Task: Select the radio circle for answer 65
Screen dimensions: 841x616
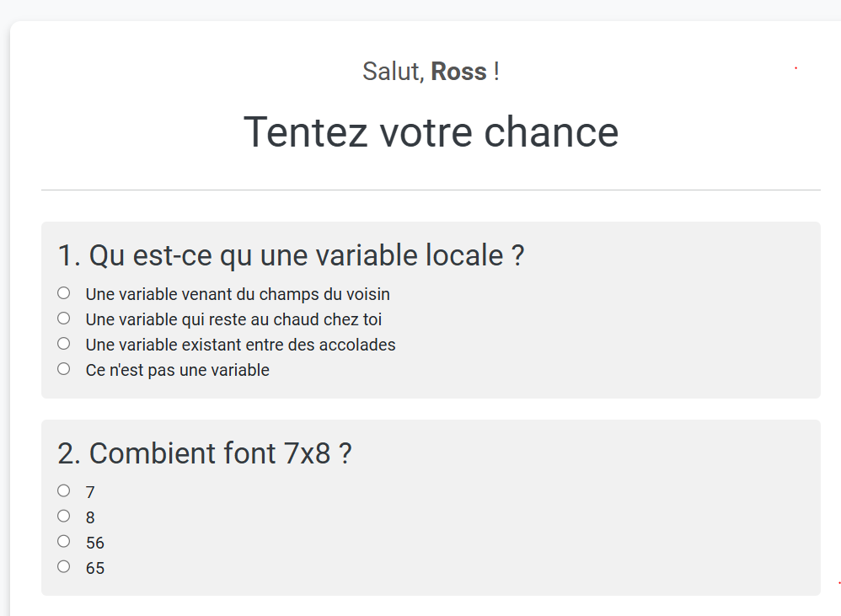Action: [63, 566]
